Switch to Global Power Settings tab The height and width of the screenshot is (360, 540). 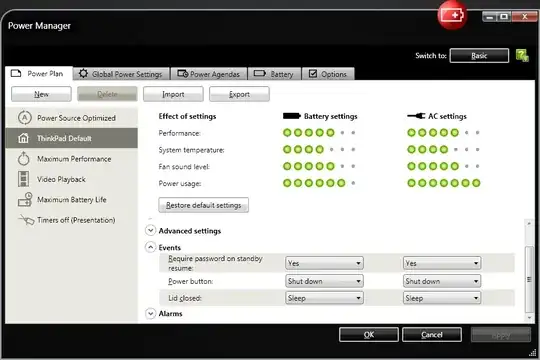[122, 74]
